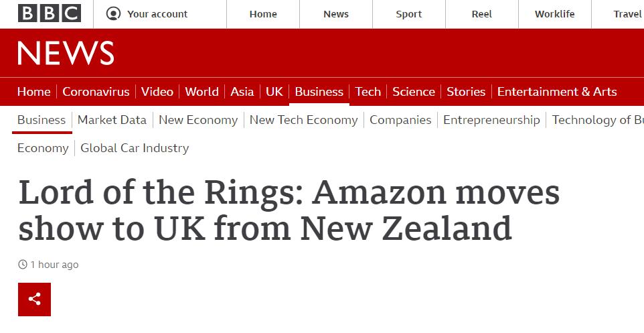Click the BBC logo
Screen dimensions: 644x333
click(49, 13)
